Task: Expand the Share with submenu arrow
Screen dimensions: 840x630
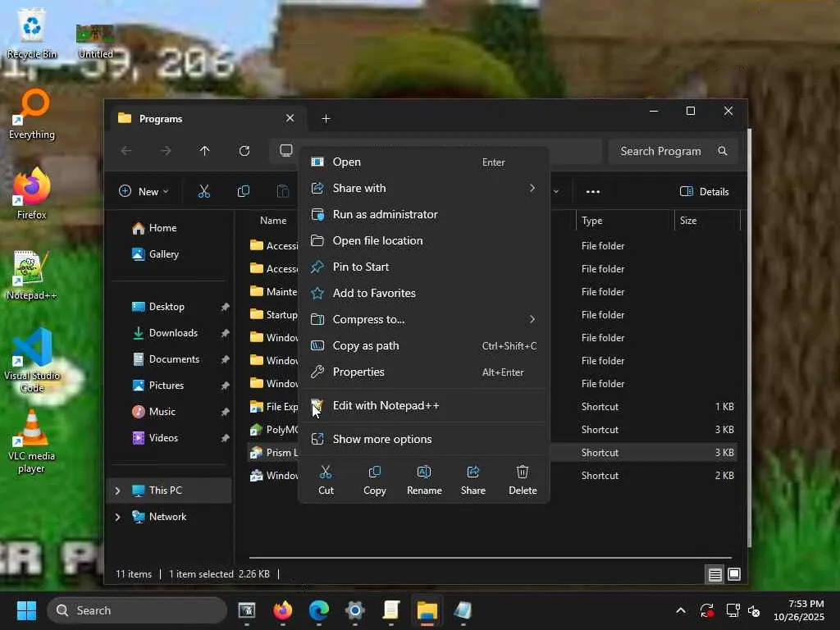Action: (532, 188)
